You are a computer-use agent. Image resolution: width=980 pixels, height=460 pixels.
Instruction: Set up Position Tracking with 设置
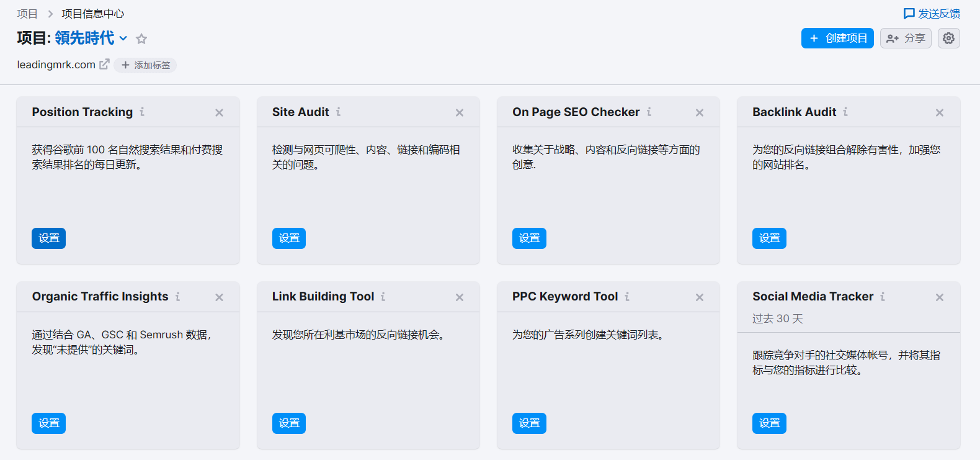tap(49, 238)
